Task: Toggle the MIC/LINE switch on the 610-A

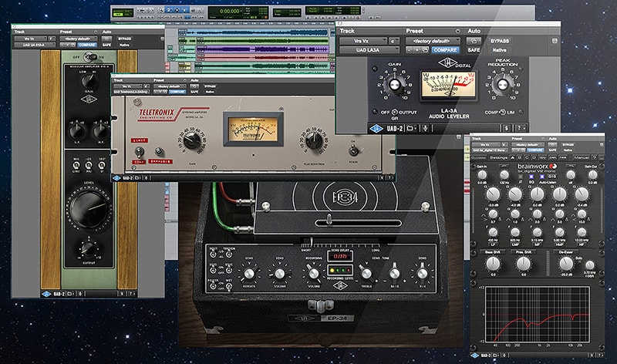Action: coord(76,166)
